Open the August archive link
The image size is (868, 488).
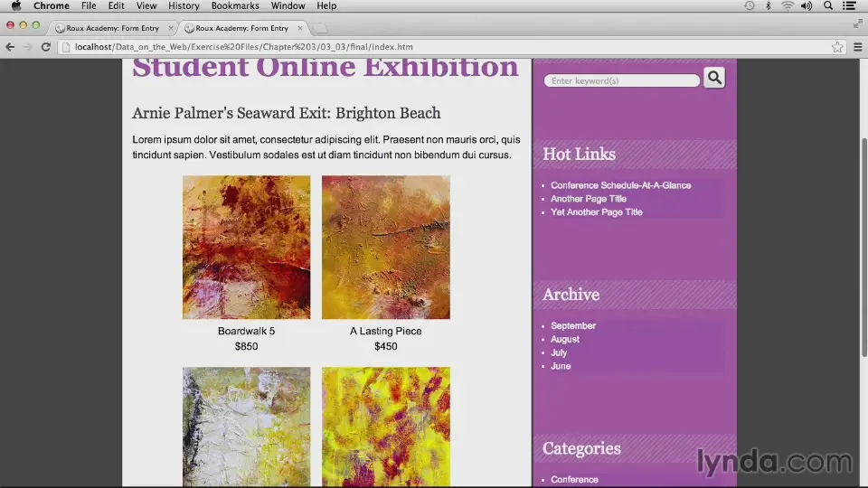pos(564,339)
